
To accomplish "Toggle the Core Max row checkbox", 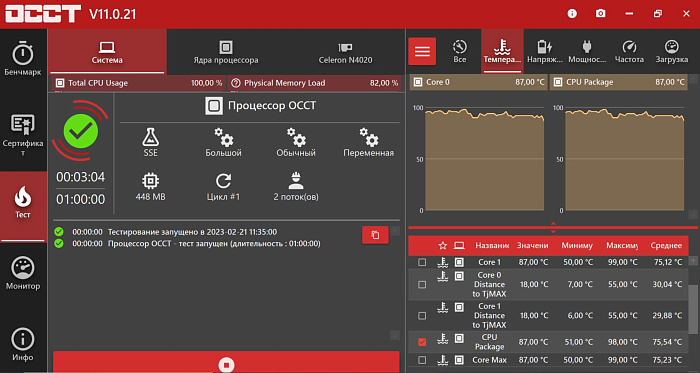I will [x=422, y=360].
